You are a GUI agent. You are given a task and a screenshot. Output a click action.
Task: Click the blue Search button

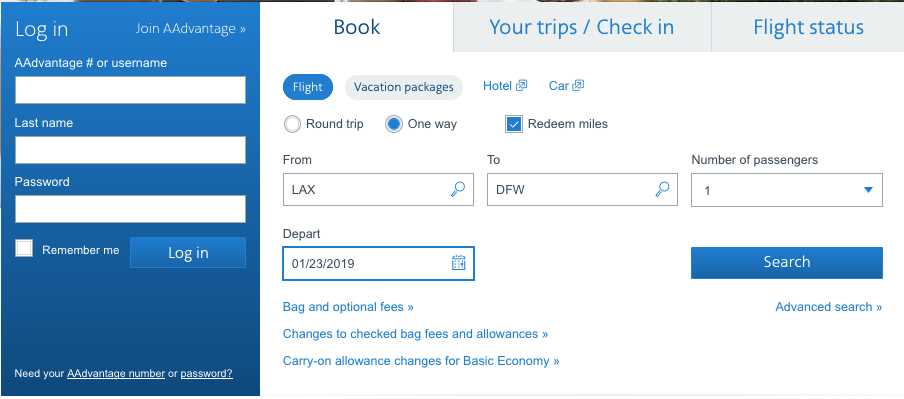[786, 262]
